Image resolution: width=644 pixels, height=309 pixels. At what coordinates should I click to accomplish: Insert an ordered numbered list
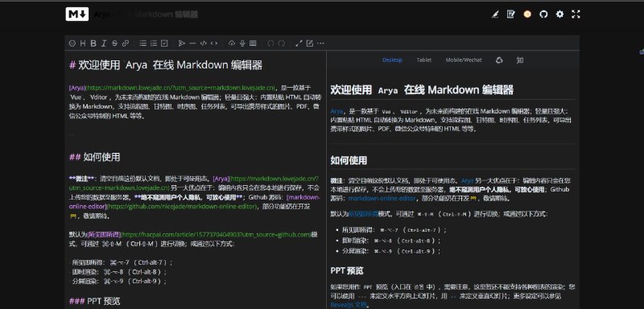[154, 43]
